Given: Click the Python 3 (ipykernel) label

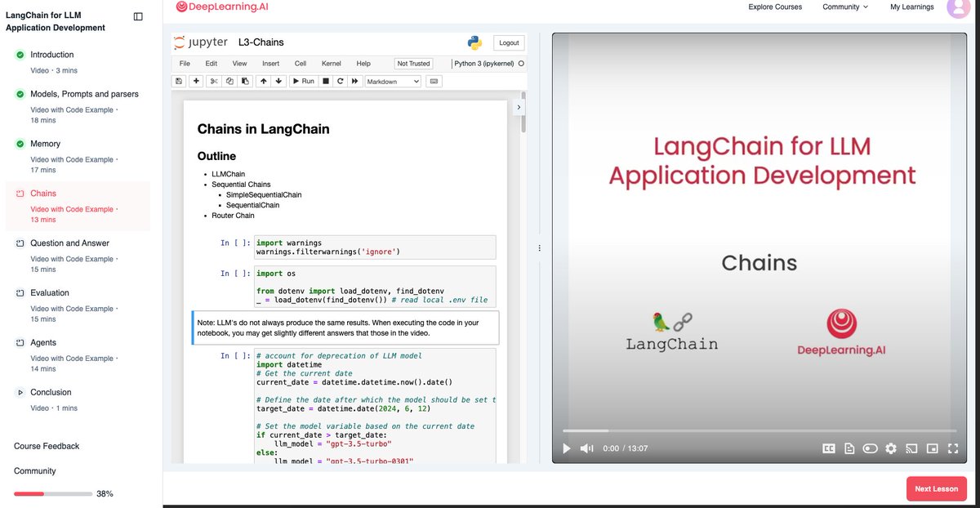Looking at the screenshot, I should point(483,63).
